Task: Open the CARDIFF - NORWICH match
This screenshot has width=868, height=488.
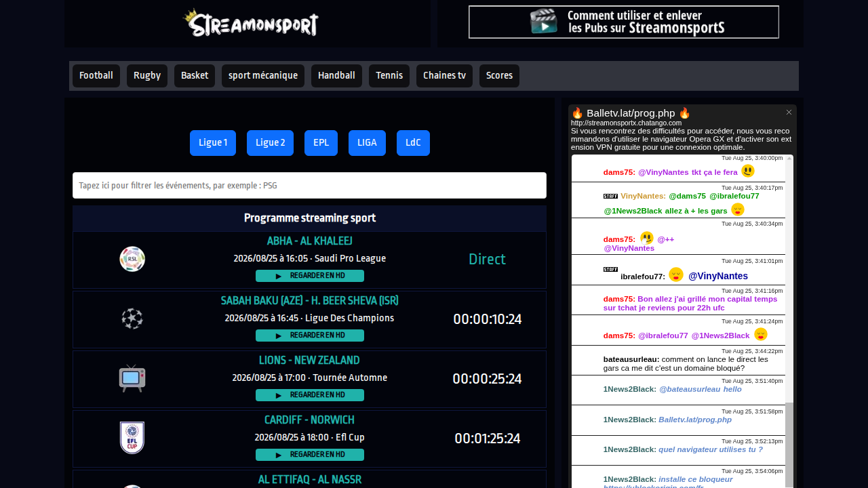Action: 309,420
